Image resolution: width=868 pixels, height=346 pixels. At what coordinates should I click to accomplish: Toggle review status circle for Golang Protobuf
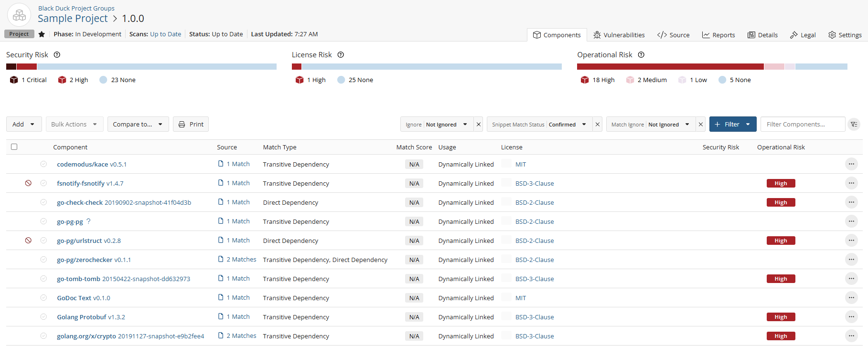pos(43,317)
